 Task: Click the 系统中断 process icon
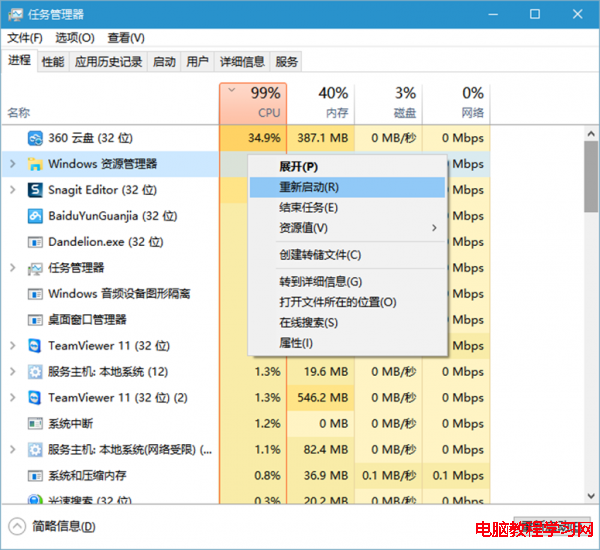pyautogui.click(x=35, y=424)
